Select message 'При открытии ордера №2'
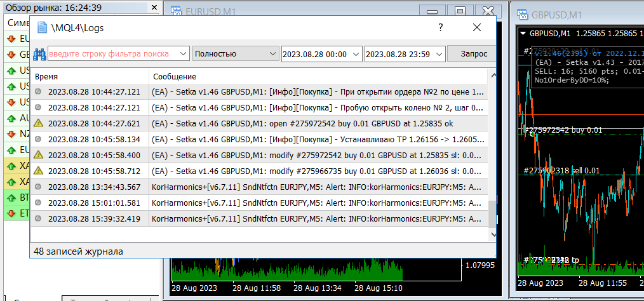Screen dimensions: 644x301 click(318, 91)
